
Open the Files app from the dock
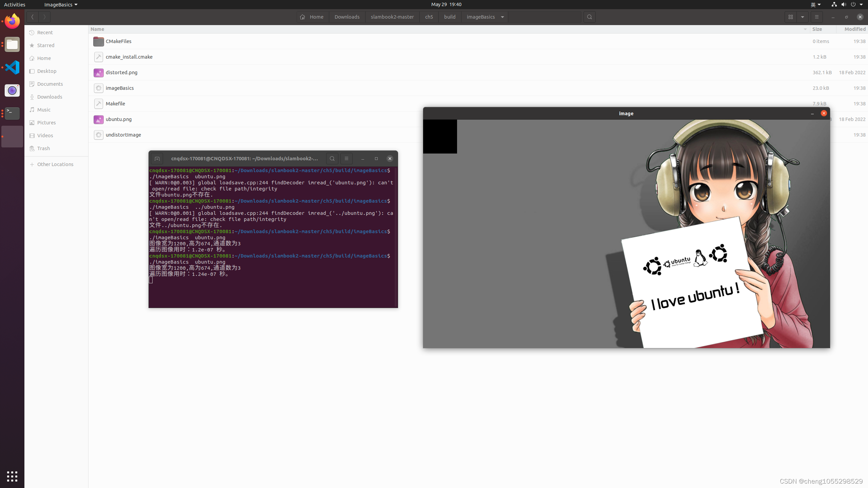tap(12, 44)
